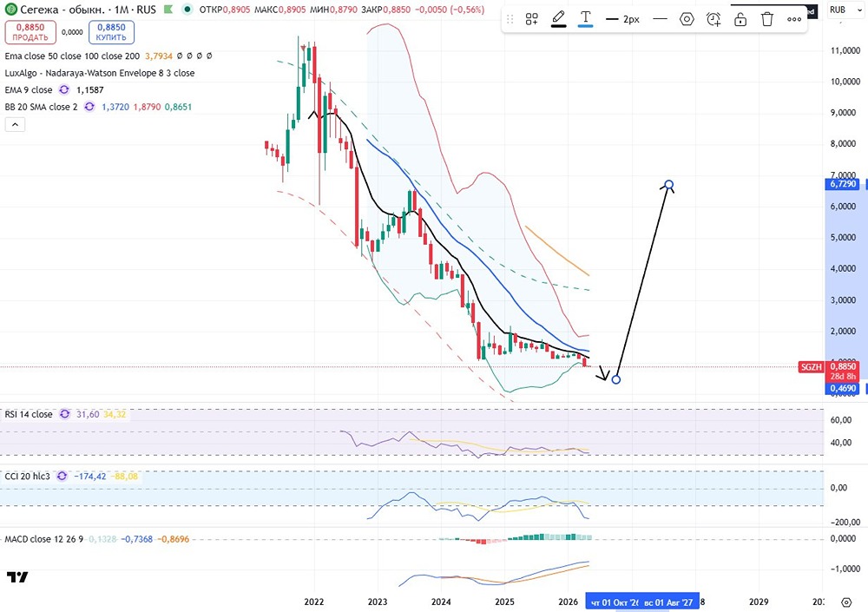Click the TradingView logo icon
Viewport: 868px width, 612px height.
click(17, 577)
